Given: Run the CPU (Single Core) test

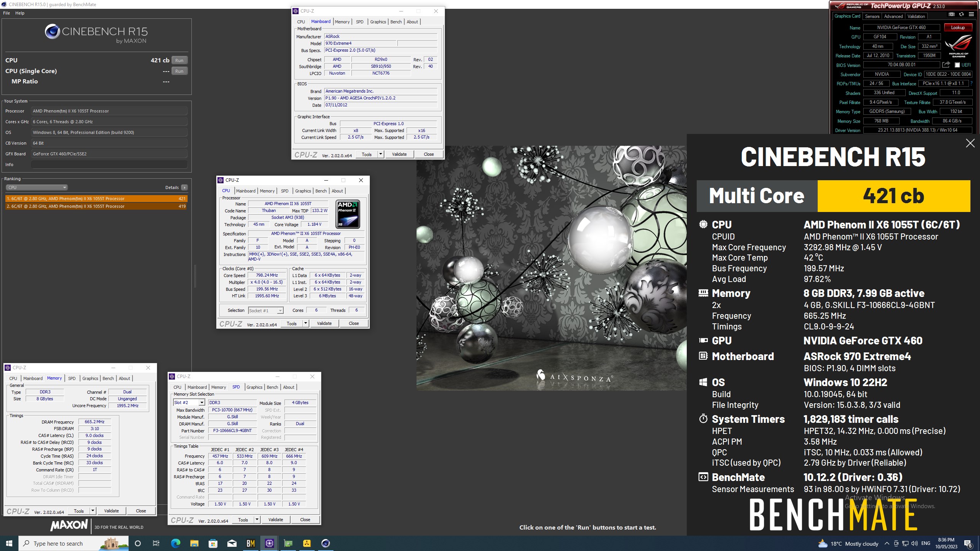Looking at the screenshot, I should click(x=179, y=71).
